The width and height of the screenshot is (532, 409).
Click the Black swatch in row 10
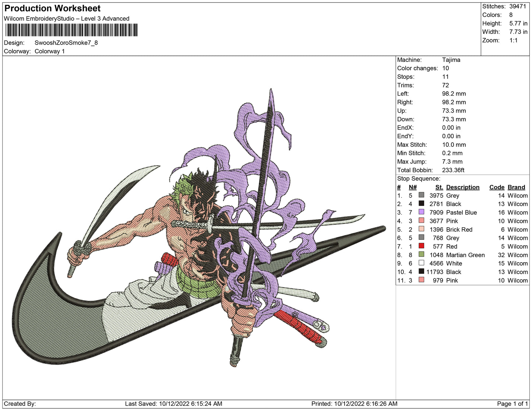421,271
